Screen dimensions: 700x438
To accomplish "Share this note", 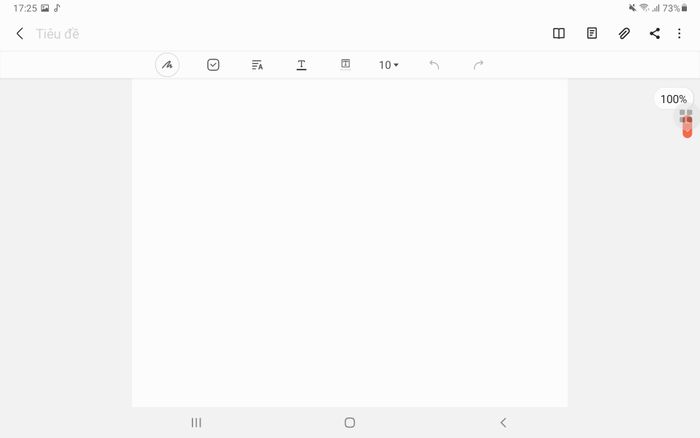I will tap(655, 33).
